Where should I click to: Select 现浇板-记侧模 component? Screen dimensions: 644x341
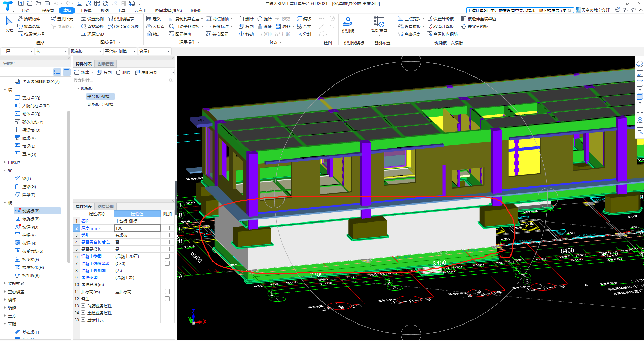[x=100, y=104]
